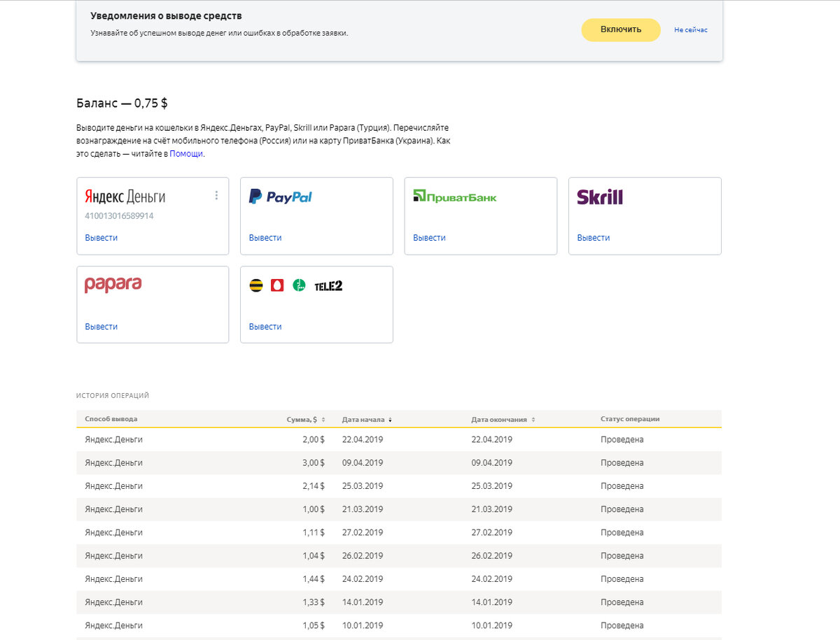This screenshot has width=840, height=640.
Task: Click Яндекс.Деньги in 14.01.2019 row
Action: point(113,602)
